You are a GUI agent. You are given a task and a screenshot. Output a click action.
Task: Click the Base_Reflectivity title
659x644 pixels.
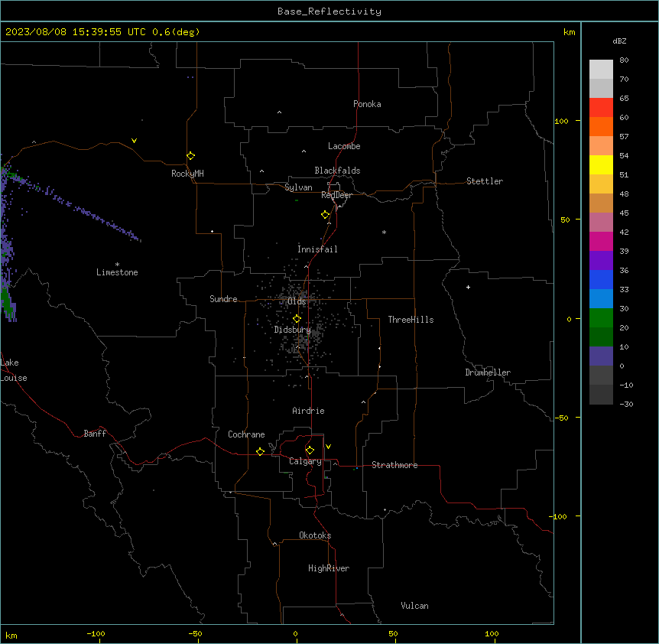pos(329,11)
